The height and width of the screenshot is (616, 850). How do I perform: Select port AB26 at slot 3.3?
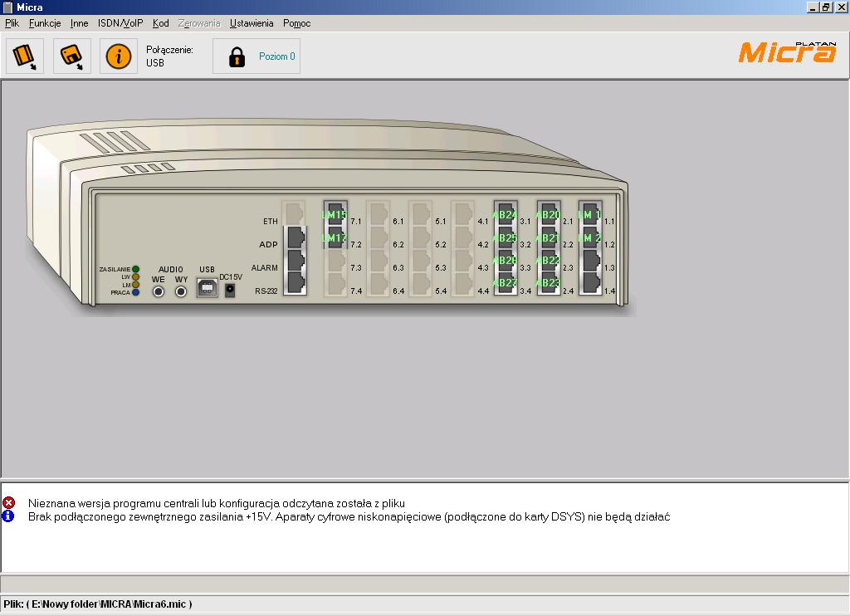tap(506, 261)
